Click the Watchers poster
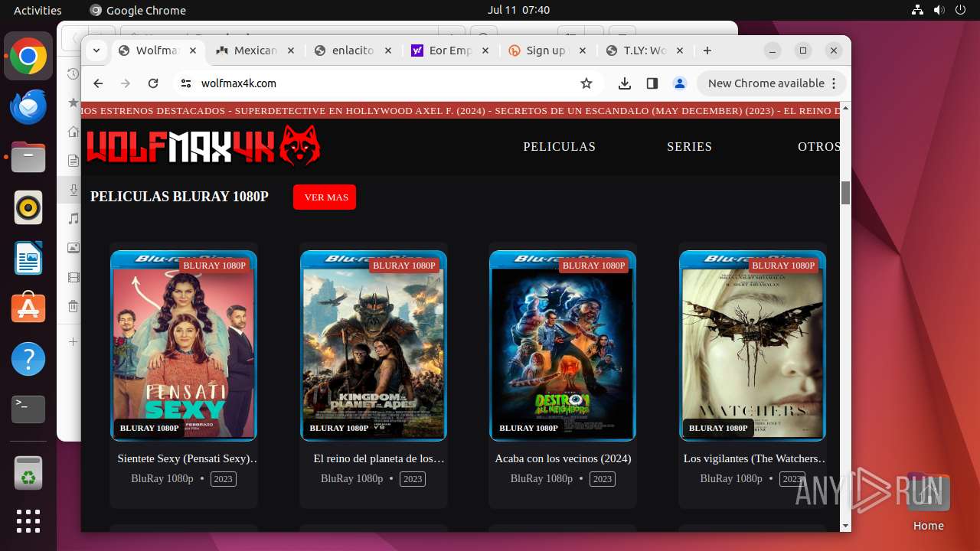The width and height of the screenshot is (980, 551). tap(753, 346)
